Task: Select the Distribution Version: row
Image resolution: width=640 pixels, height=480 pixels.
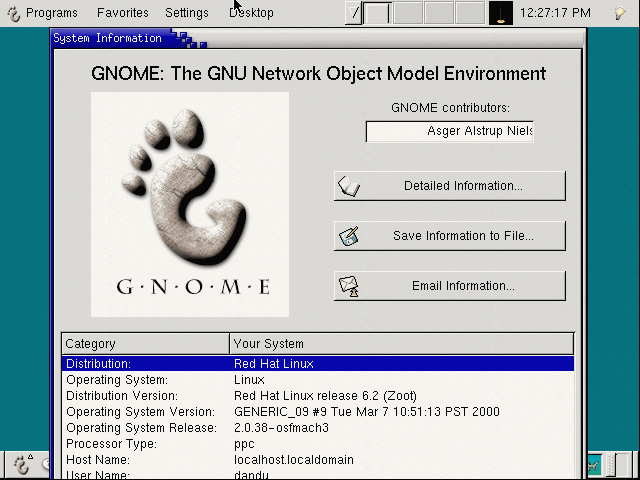Action: (318, 396)
